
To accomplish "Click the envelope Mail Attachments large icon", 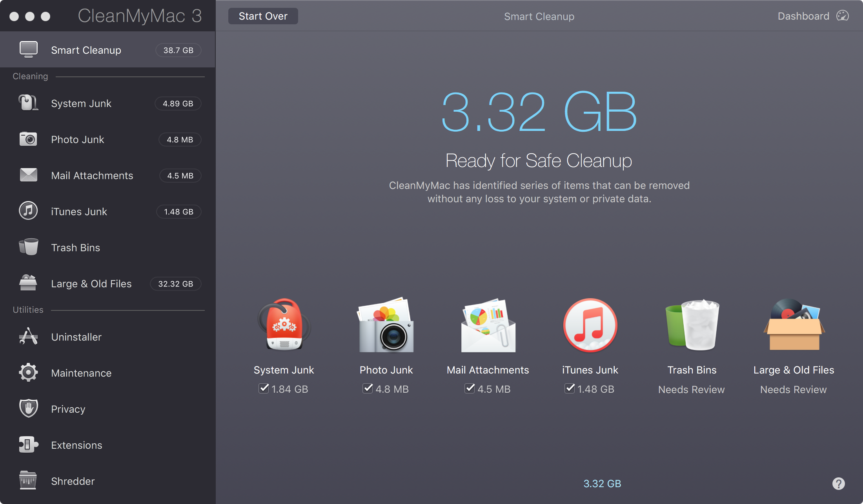I will pos(488,325).
